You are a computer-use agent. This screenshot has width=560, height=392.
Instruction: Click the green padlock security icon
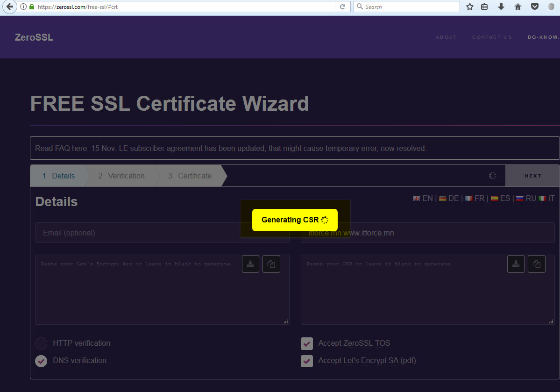tap(32, 7)
